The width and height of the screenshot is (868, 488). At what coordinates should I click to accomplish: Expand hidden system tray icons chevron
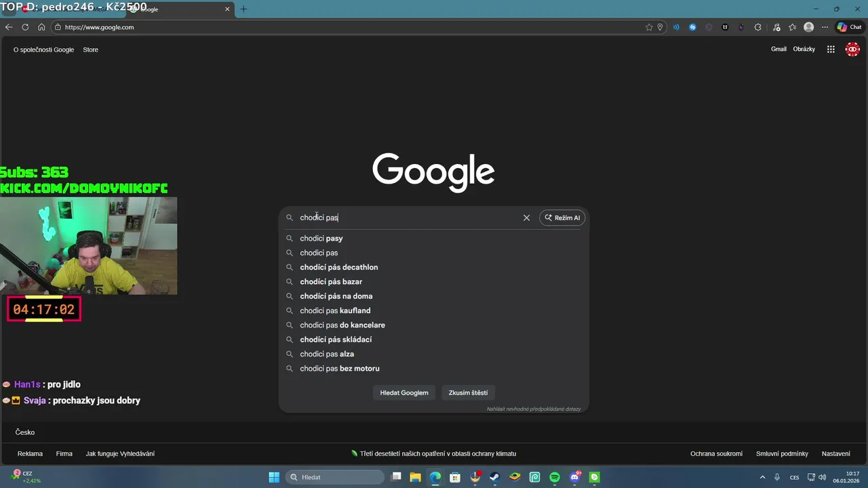(x=762, y=477)
